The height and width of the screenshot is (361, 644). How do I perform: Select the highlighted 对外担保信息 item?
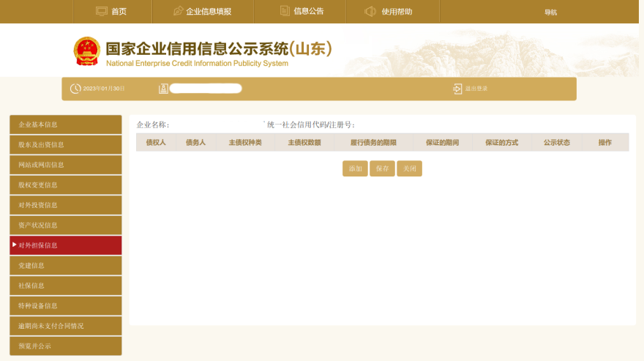coord(66,245)
